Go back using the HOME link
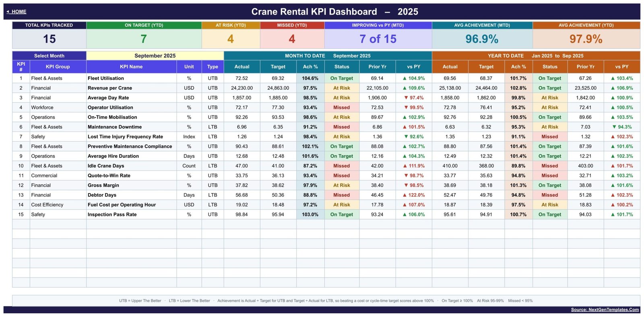The height and width of the screenshot is (317, 644). 17,12
